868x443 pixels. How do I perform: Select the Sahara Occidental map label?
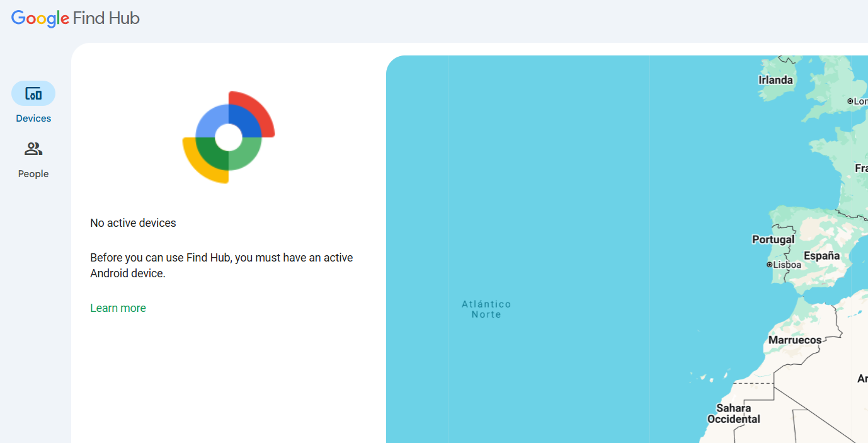733,413
